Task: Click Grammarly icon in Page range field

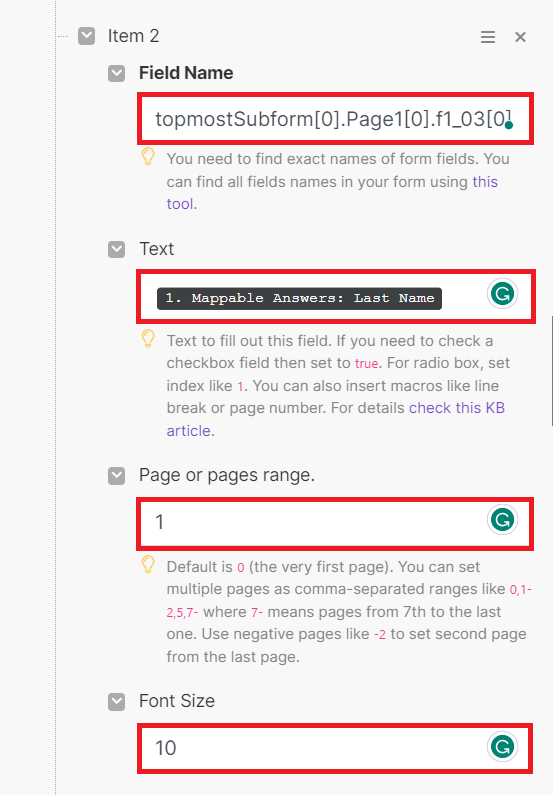Action: point(502,520)
